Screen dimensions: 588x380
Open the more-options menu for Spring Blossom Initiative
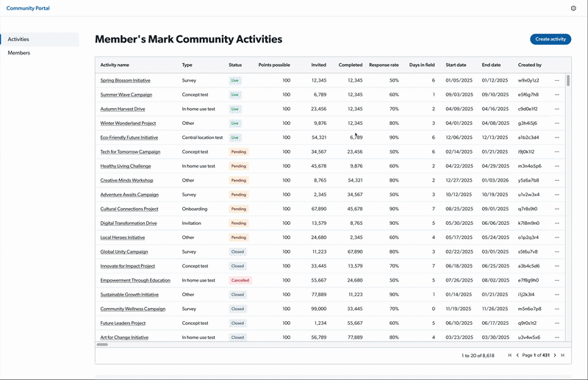pos(557,80)
